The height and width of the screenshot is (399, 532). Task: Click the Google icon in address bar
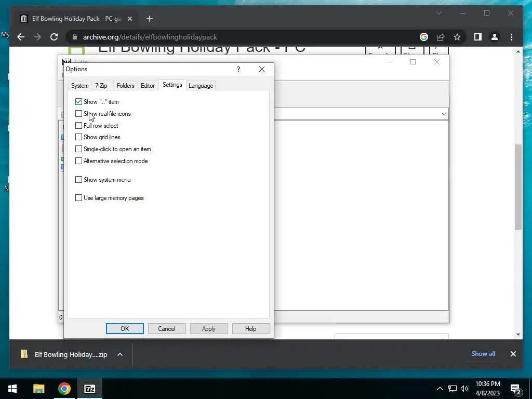point(424,37)
